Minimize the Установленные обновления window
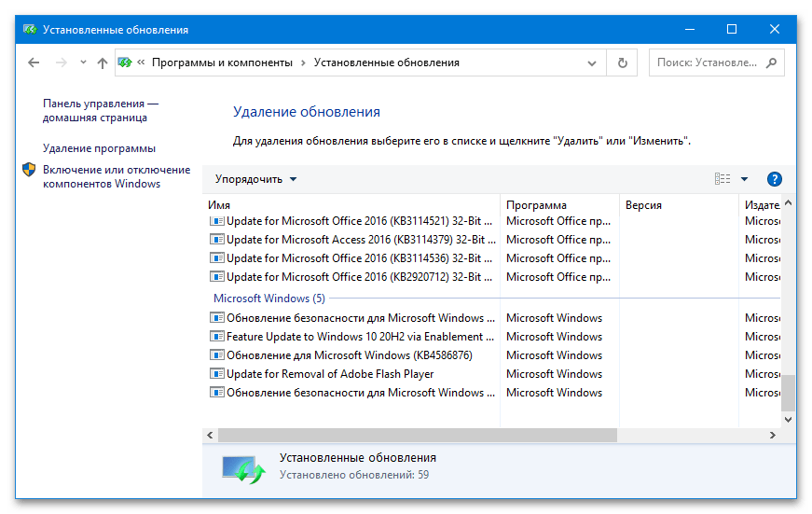The width and height of the screenshot is (812, 514). coord(689,29)
